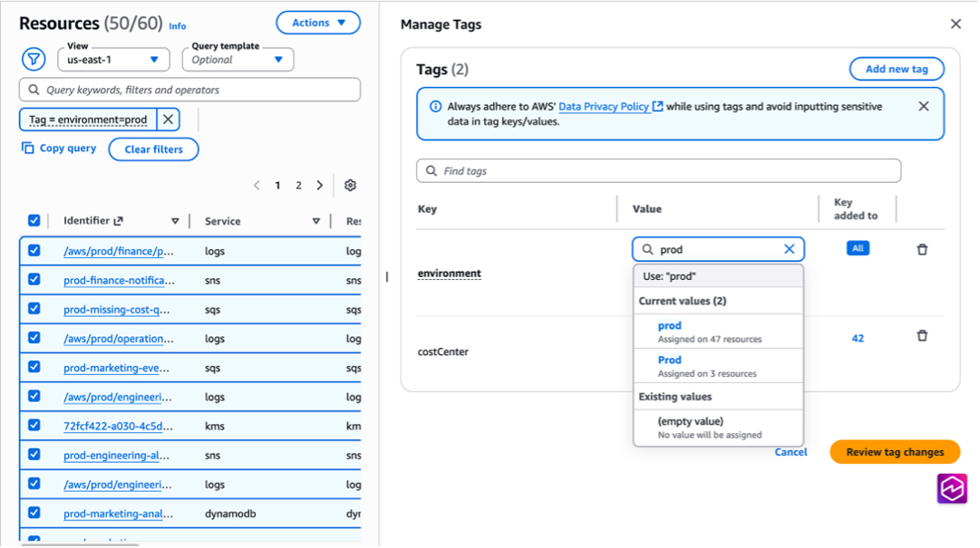
Task: Dismiss the Data Privacy info banner
Action: pyautogui.click(x=924, y=105)
